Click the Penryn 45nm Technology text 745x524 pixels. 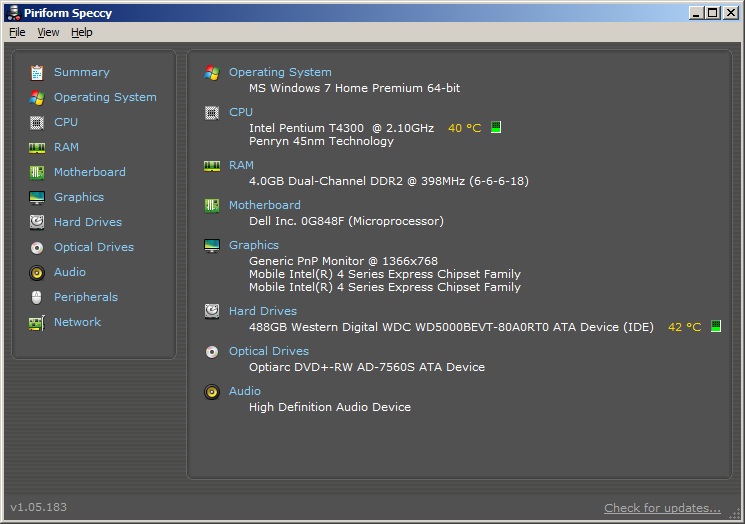coord(322,141)
